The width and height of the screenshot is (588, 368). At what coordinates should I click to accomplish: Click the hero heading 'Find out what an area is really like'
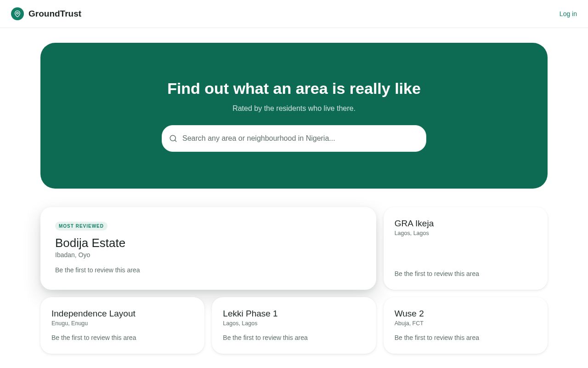tap(294, 88)
